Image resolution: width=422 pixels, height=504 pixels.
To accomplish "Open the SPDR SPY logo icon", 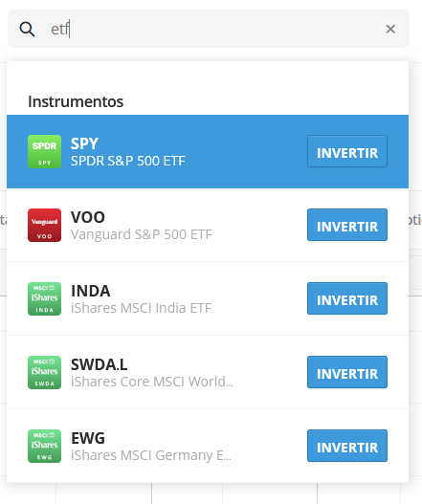I will click(44, 151).
